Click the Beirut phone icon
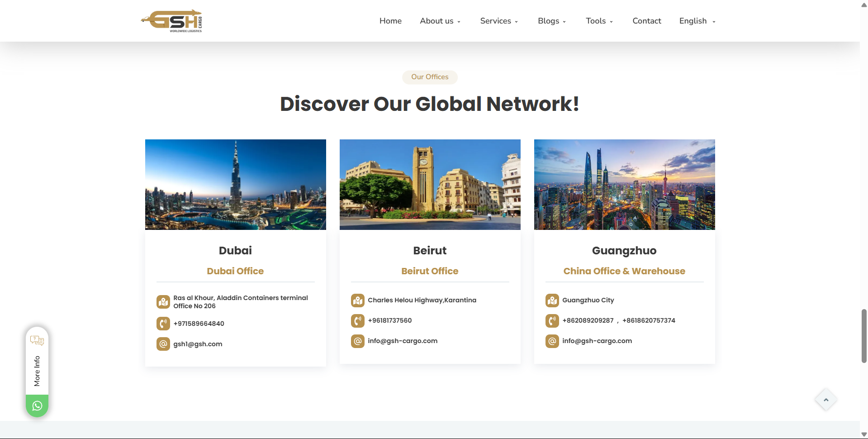This screenshot has height=439, width=868. coord(358,321)
